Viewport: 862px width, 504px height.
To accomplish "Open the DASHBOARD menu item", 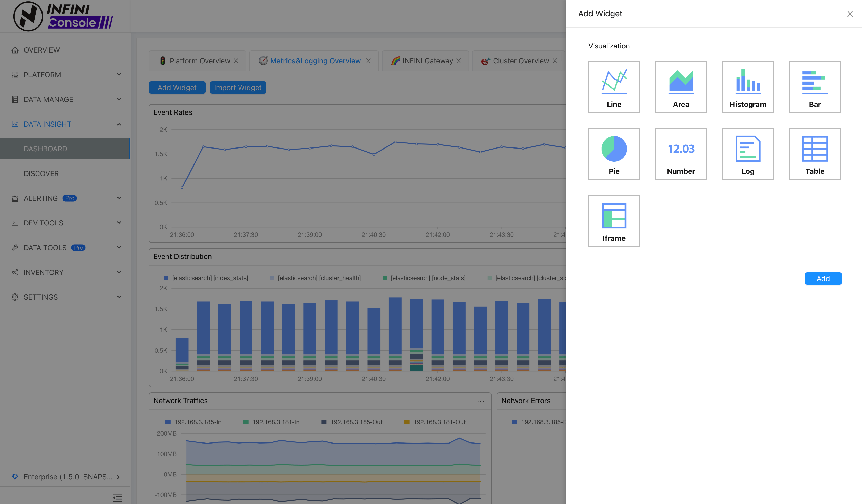I will pyautogui.click(x=65, y=149).
